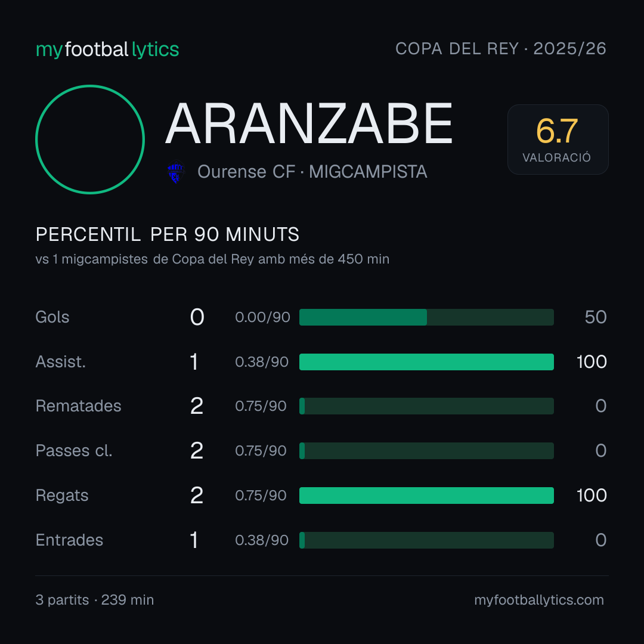Click the Entrades percentile bar
644x644 pixels.
click(426, 540)
